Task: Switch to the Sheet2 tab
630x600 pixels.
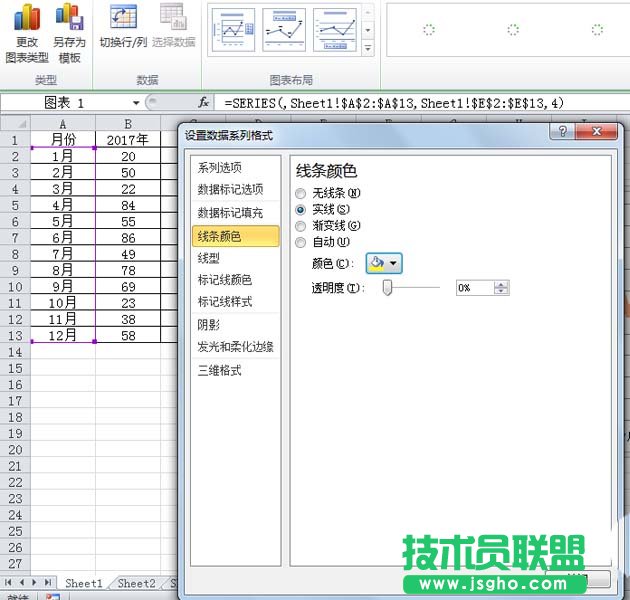Action: pyautogui.click(x=137, y=583)
